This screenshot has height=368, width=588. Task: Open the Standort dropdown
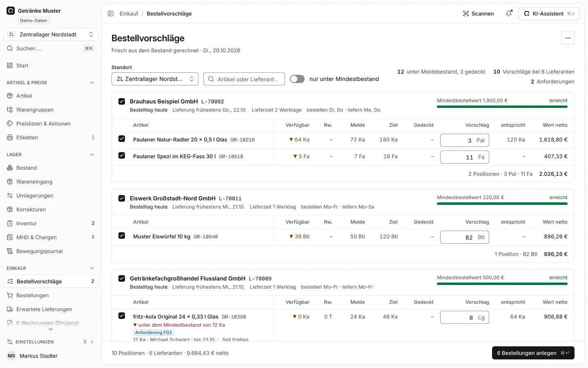(155, 79)
